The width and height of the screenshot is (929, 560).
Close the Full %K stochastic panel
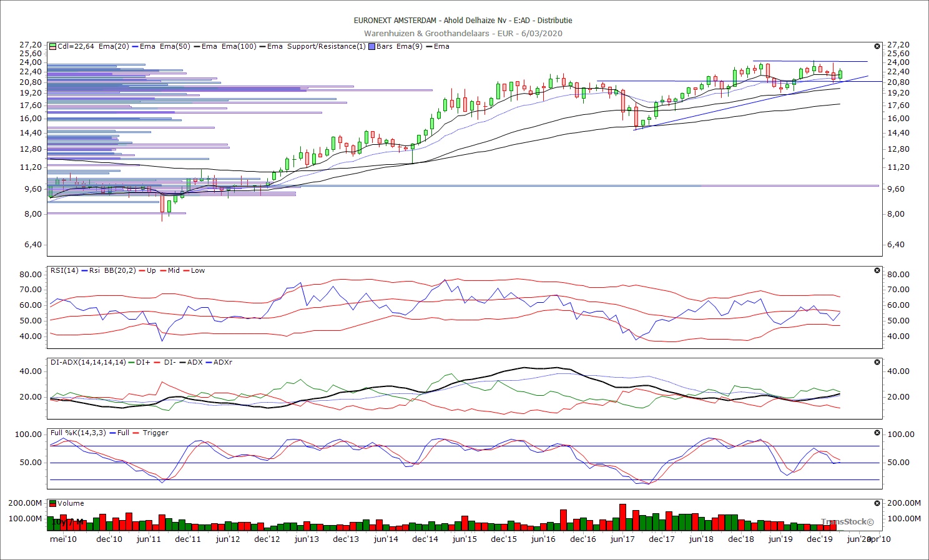click(877, 433)
